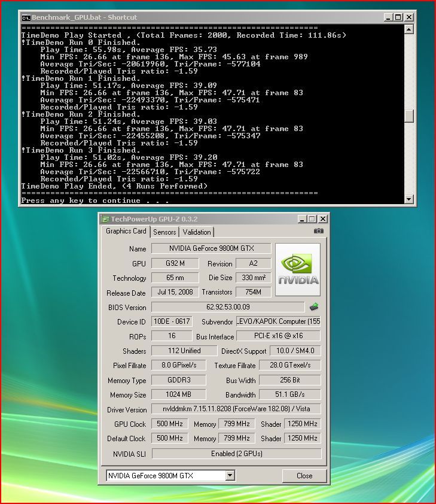436x504 pixels.
Task: Minimize the Benchmark_GPU.bat console window
Action: [389, 17]
